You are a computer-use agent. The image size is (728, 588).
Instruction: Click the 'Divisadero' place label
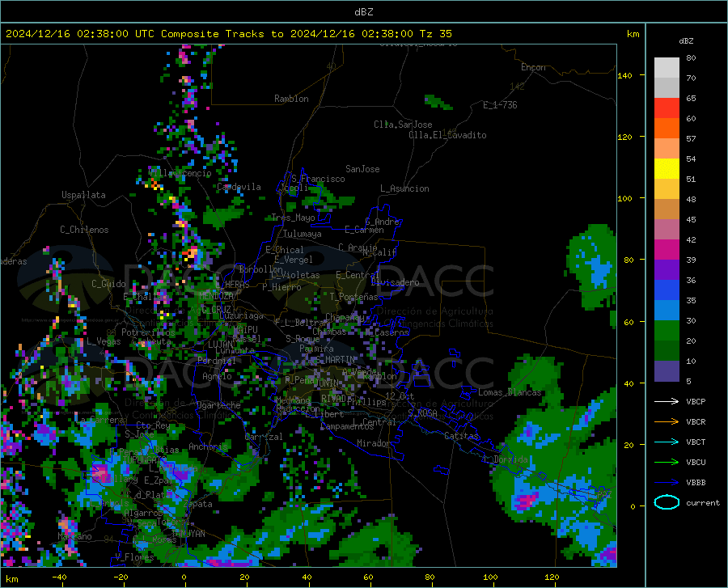point(395,282)
